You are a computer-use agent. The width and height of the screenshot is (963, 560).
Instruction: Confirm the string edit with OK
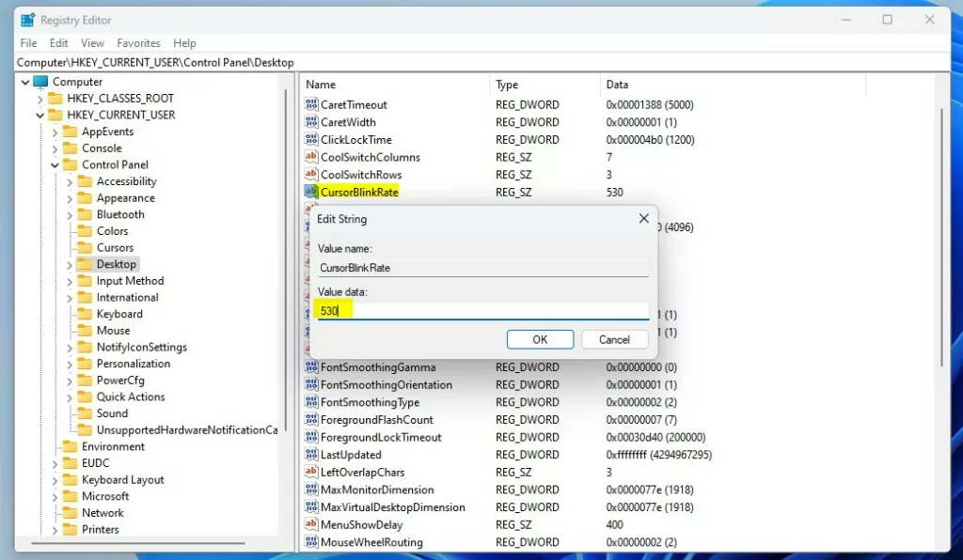[x=540, y=339]
